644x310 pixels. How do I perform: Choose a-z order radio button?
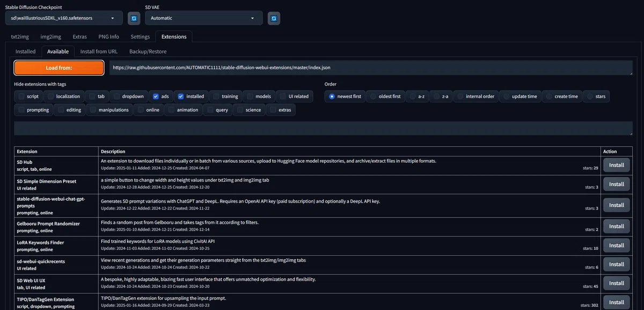(x=413, y=96)
